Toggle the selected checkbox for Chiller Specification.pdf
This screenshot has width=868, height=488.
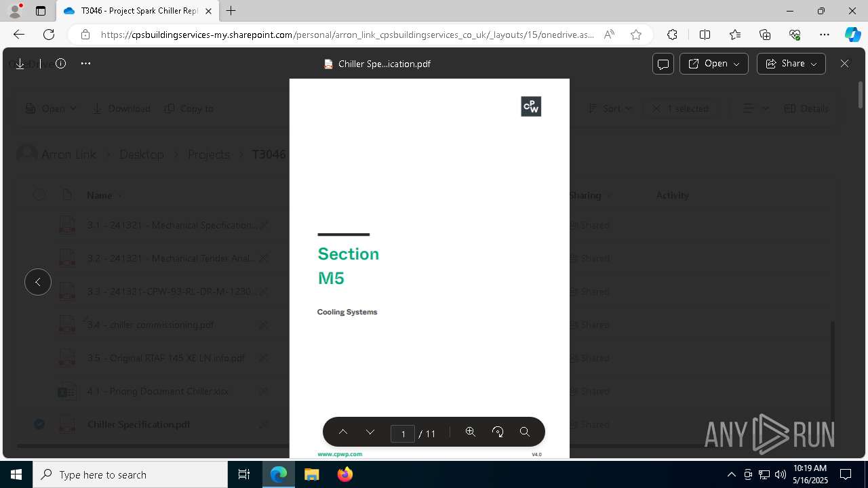coord(39,424)
